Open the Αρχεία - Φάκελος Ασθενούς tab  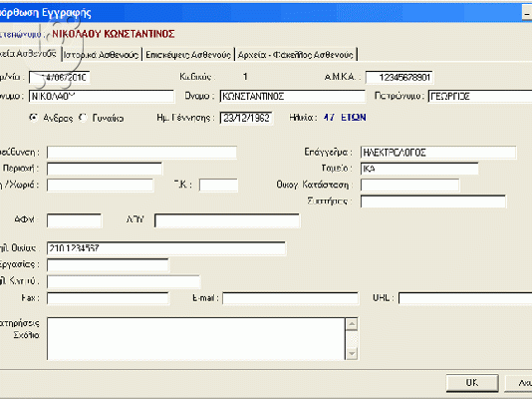pyautogui.click(x=296, y=54)
